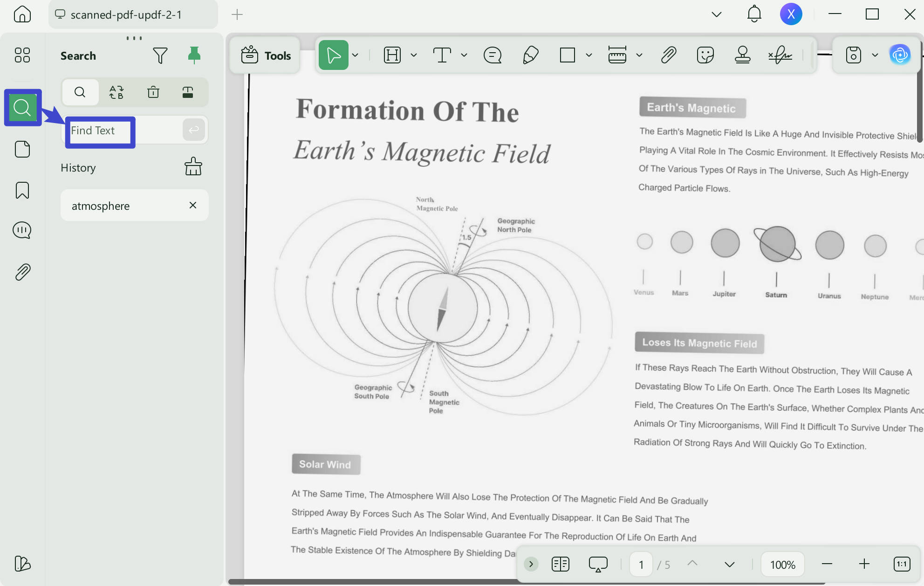Open the 100% zoom level box
The width and height of the screenshot is (924, 586).
click(x=783, y=565)
